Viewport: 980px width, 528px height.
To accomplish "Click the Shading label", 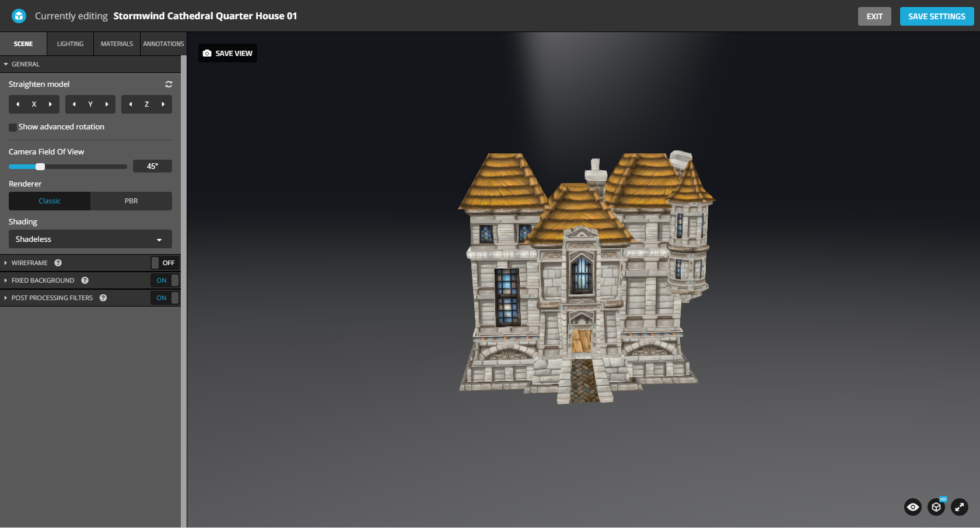I will 23,221.
